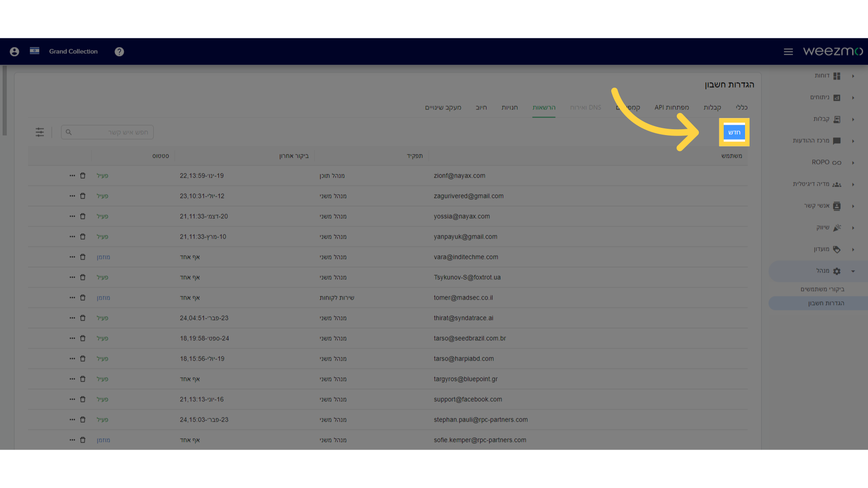868x488 pixels.
Task: Expand the דוחות sidebar section
Action: point(853,76)
